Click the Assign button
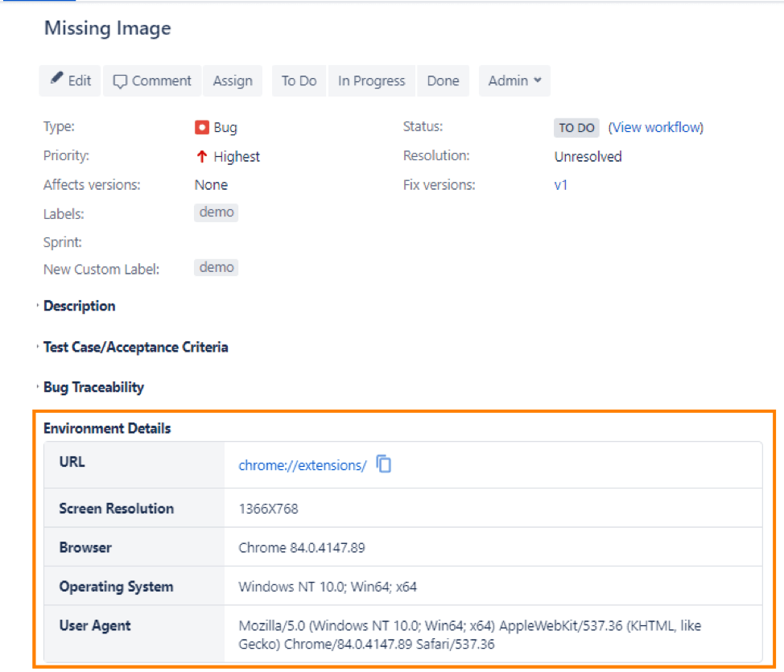784x672 pixels. pyautogui.click(x=233, y=80)
